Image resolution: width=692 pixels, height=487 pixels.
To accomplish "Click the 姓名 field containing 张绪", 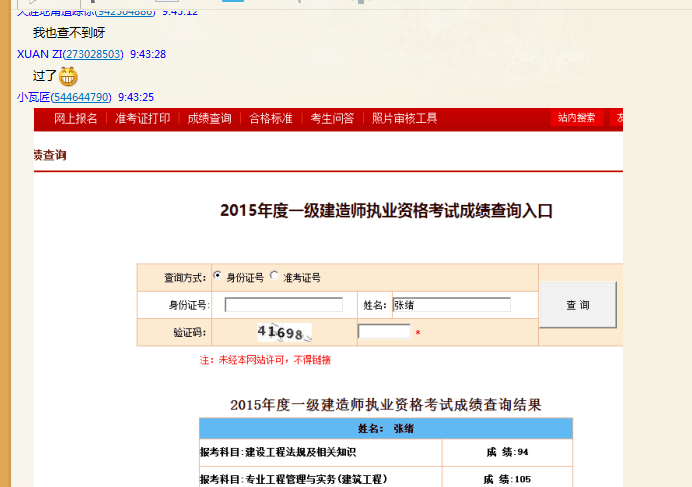I will (x=451, y=305).
